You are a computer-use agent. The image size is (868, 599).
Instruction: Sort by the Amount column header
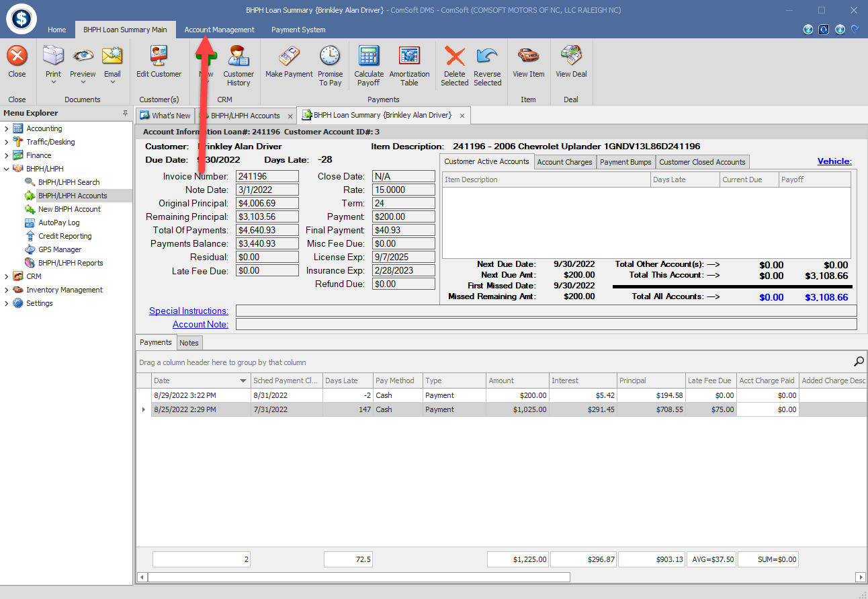(x=517, y=381)
